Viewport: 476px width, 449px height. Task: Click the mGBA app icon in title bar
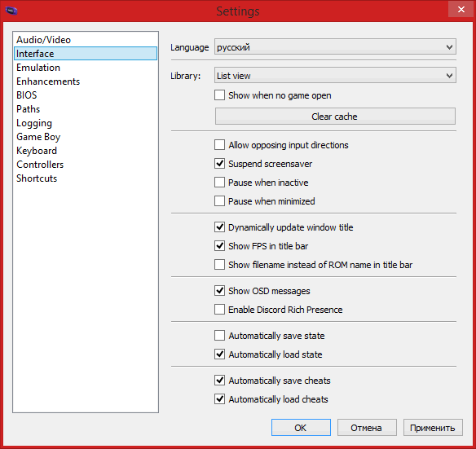[11, 11]
